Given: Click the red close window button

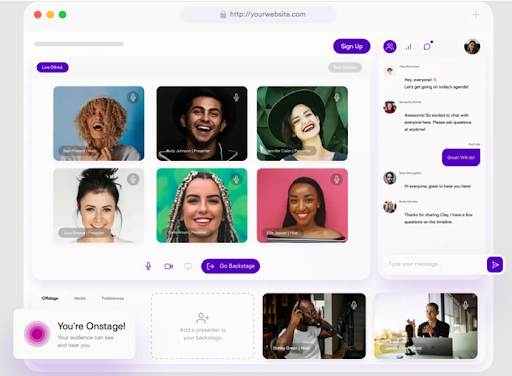Looking at the screenshot, I should [38, 15].
